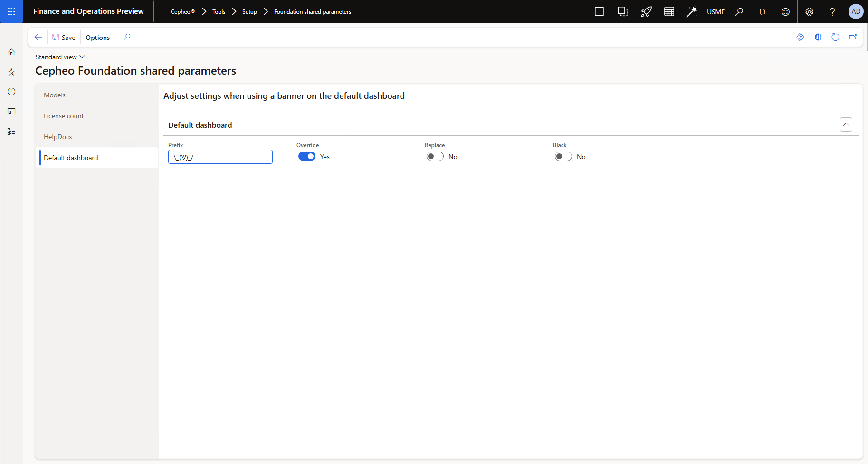868x464 pixels.
Task: Click the Setup breadcrumb link
Action: point(249,12)
